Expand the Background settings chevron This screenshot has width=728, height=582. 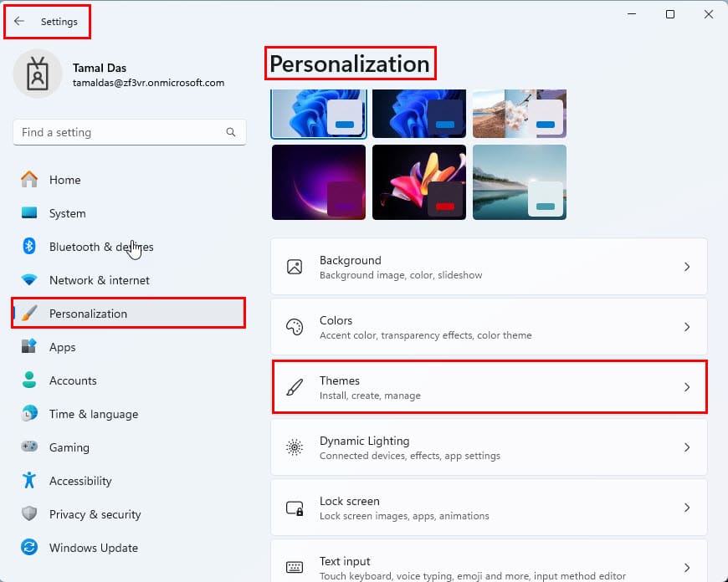point(687,267)
